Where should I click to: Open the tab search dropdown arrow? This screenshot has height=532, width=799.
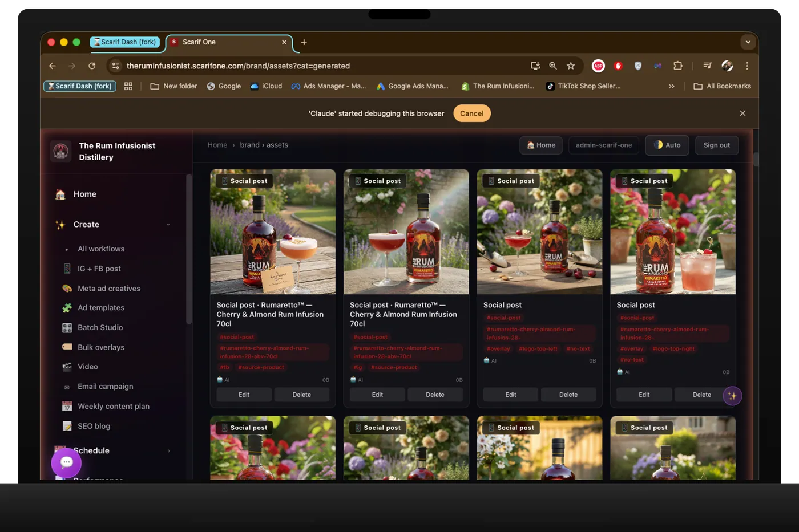(748, 42)
